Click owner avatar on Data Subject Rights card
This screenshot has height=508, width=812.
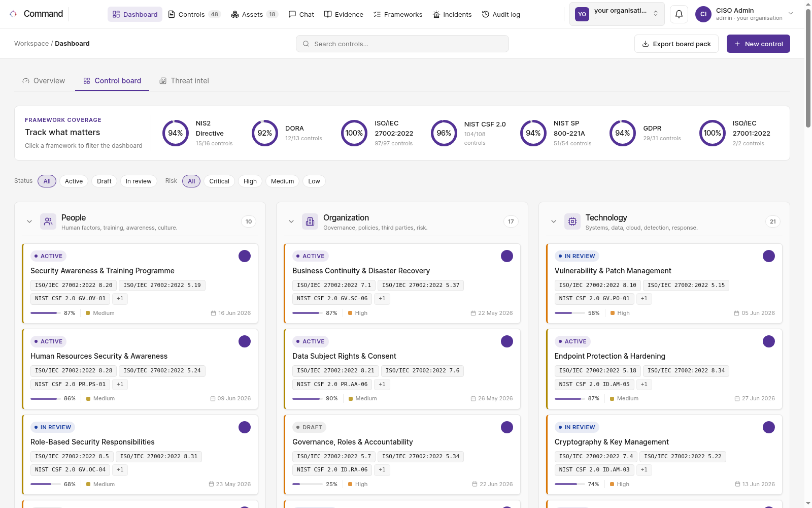(x=507, y=341)
